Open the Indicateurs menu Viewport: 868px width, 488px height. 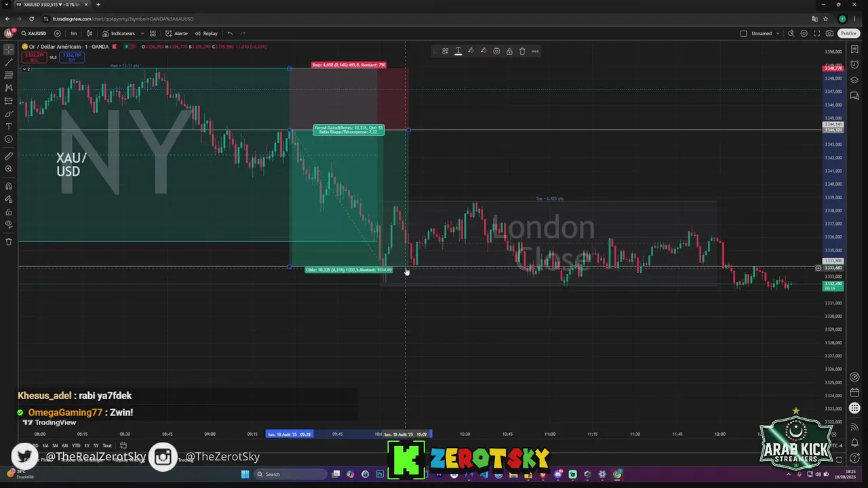coord(119,33)
